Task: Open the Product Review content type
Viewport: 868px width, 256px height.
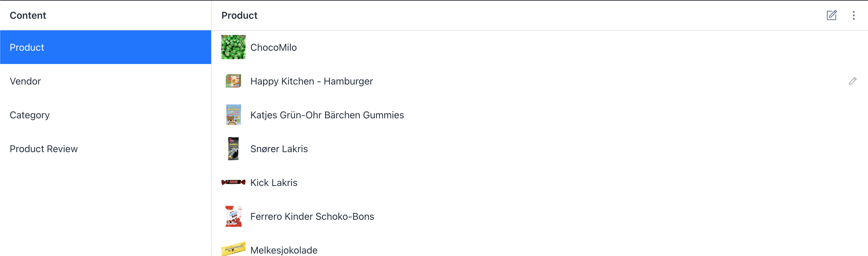Action: [x=106, y=149]
